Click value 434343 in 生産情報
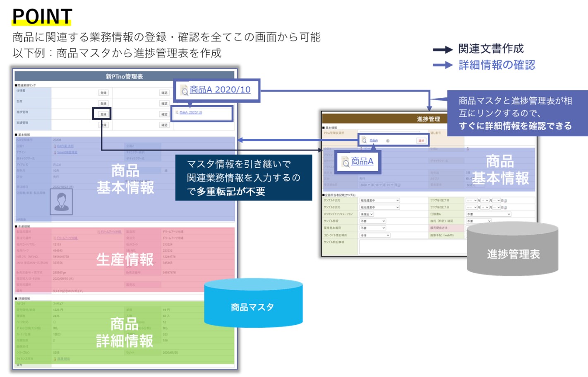Viewport: 588px width, 377px height. coord(58,251)
